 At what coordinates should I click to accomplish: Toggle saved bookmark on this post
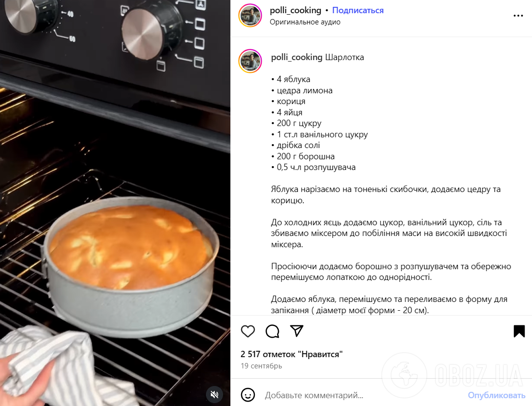[x=519, y=331]
